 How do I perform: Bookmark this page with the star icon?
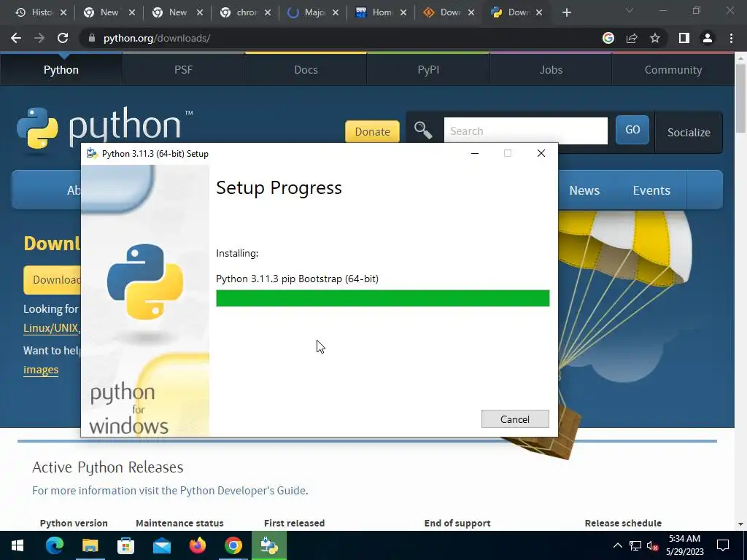pos(655,38)
